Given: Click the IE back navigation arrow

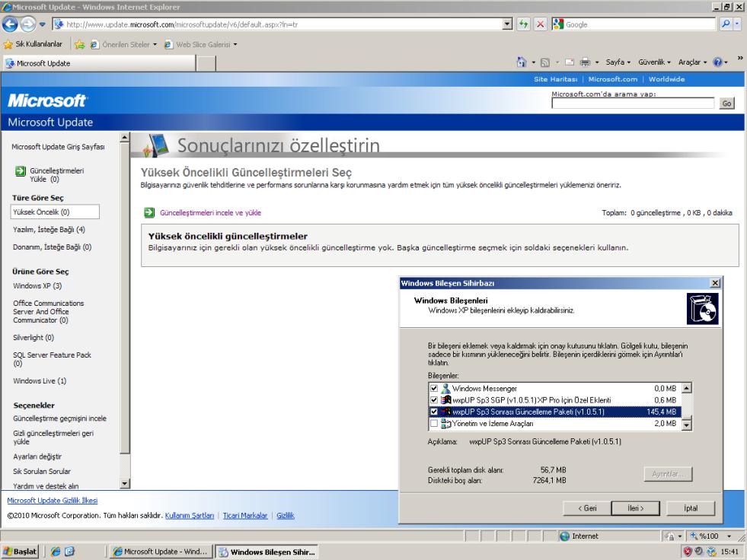Looking at the screenshot, I should point(11,24).
